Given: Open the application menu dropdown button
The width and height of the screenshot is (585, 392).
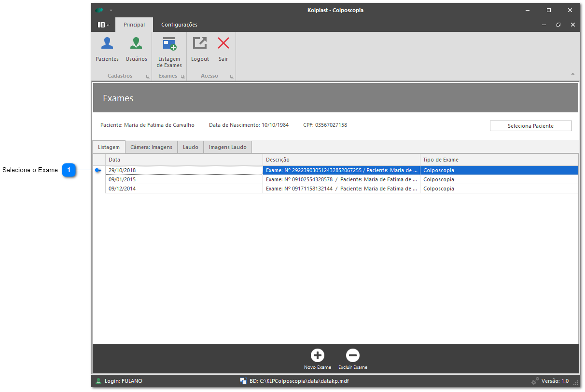Looking at the screenshot, I should tap(103, 25).
